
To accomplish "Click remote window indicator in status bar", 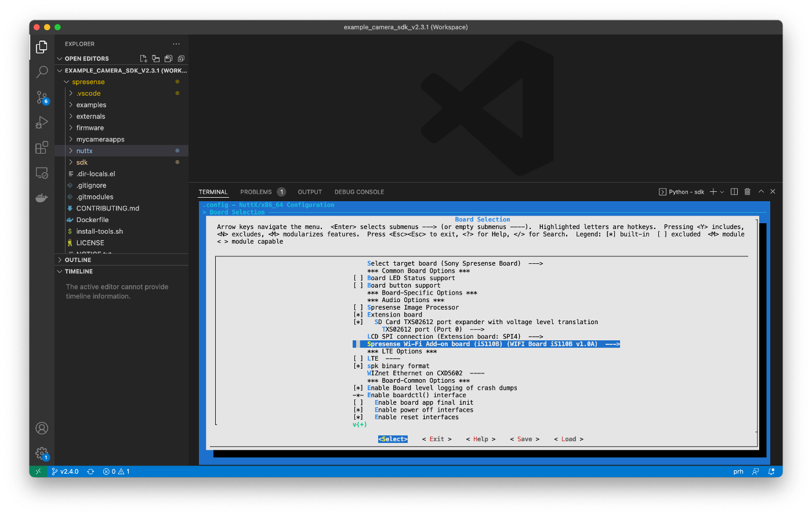I will 38,471.
